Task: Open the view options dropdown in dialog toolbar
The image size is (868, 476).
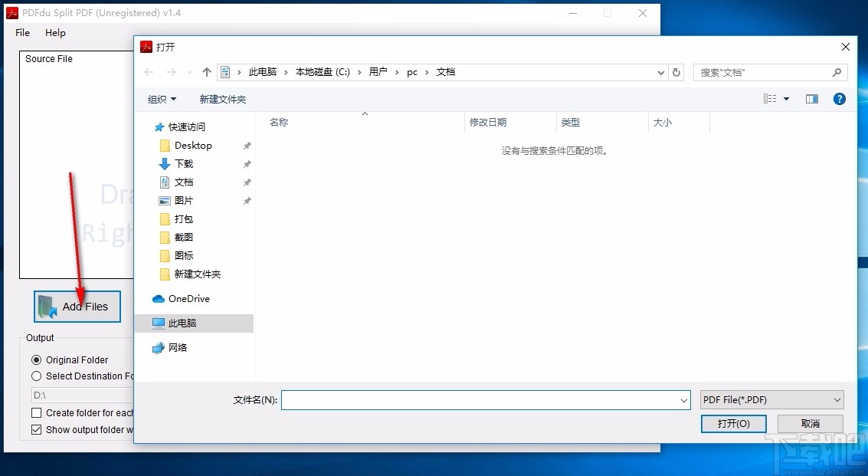Action: pos(786,98)
